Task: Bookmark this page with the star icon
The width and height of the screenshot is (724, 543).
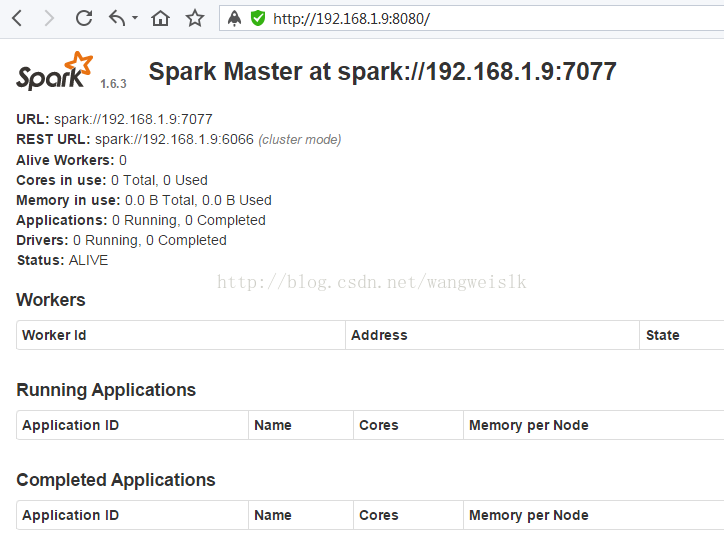Action: point(194,18)
